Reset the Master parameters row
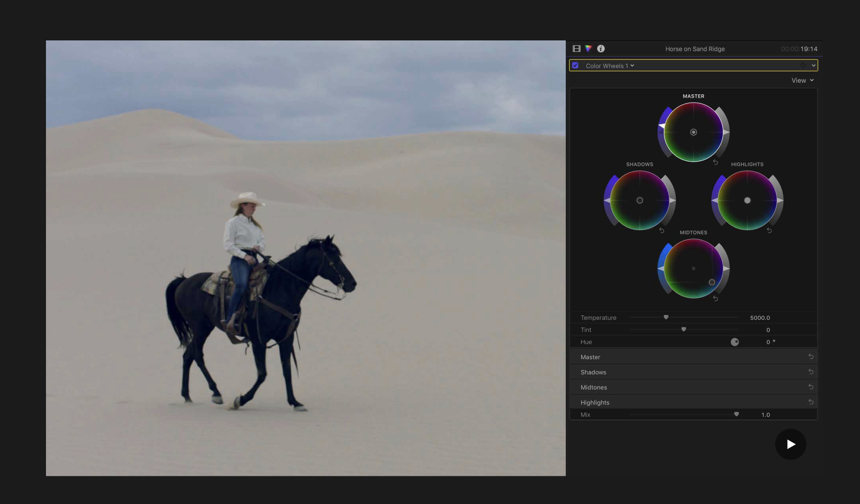This screenshot has height=504, width=860. pos(811,357)
